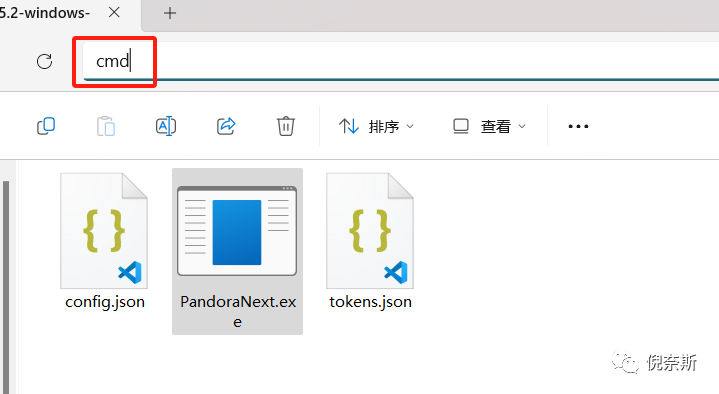The width and height of the screenshot is (719, 394).
Task: Click the Share toolbar icon
Action: pyautogui.click(x=226, y=126)
